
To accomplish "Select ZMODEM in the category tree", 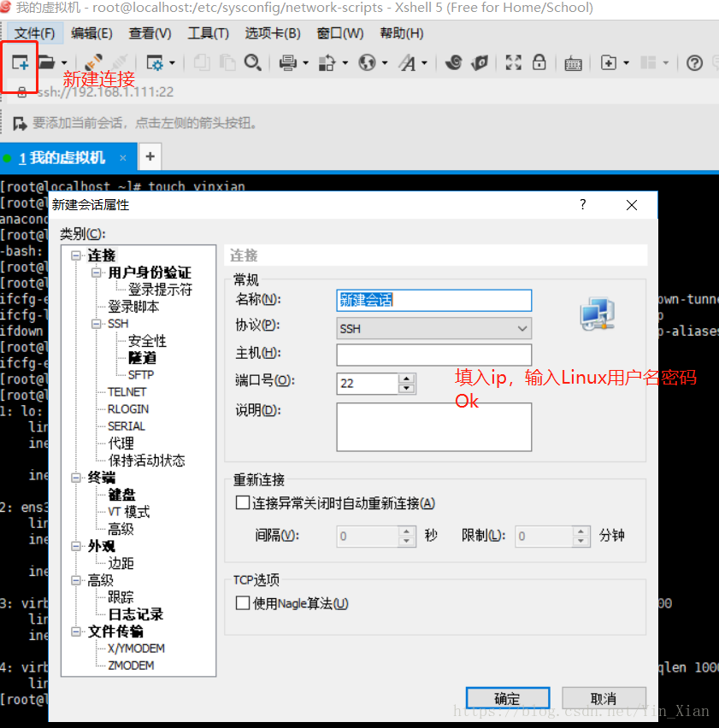I will (x=131, y=666).
